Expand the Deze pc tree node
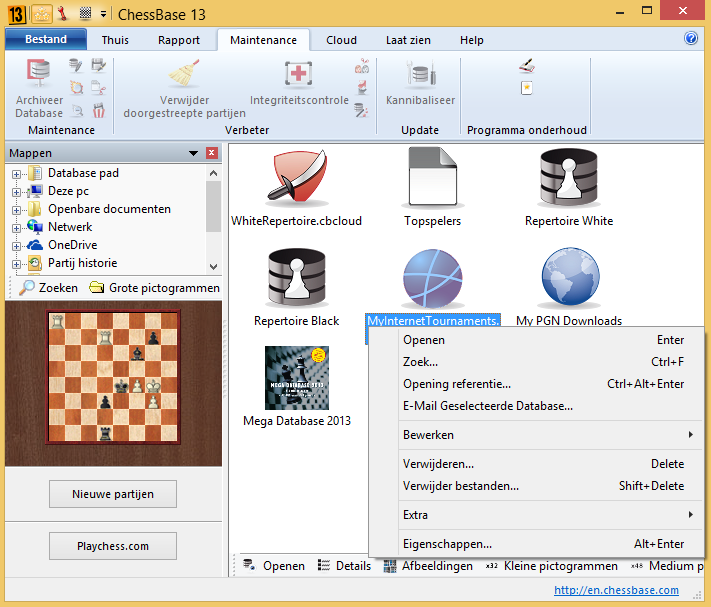 click(16, 192)
